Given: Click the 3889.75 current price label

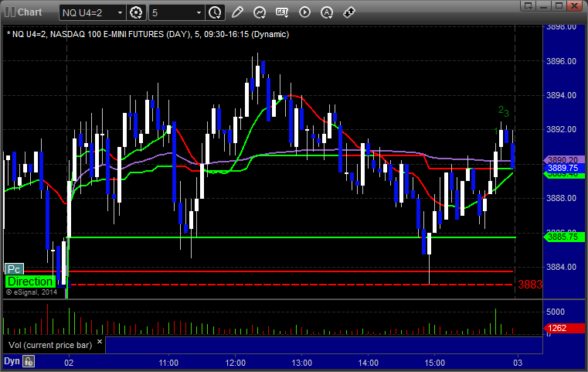Looking at the screenshot, I should pyautogui.click(x=563, y=168).
